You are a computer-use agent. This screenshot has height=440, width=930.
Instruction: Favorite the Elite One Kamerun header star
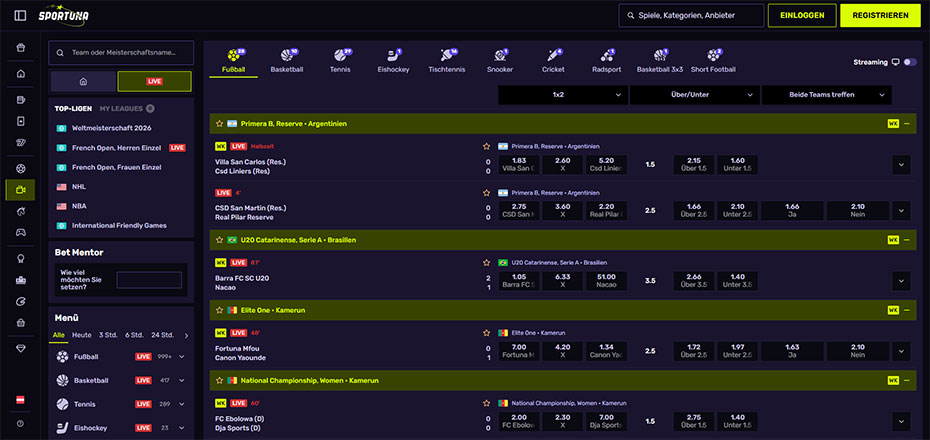(x=219, y=310)
